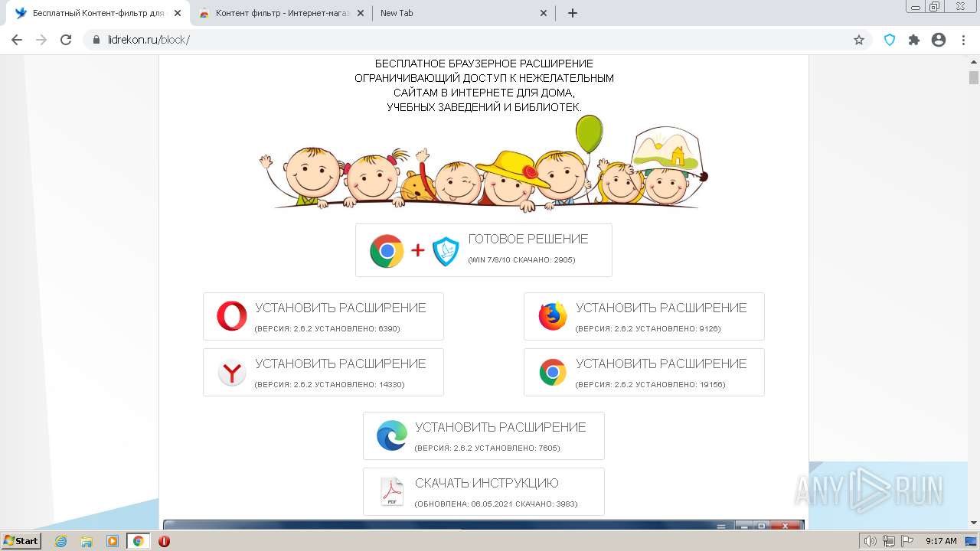Install extension for Edge (7605 installs)
Image resolution: width=980 pixels, height=551 pixels.
click(x=484, y=435)
